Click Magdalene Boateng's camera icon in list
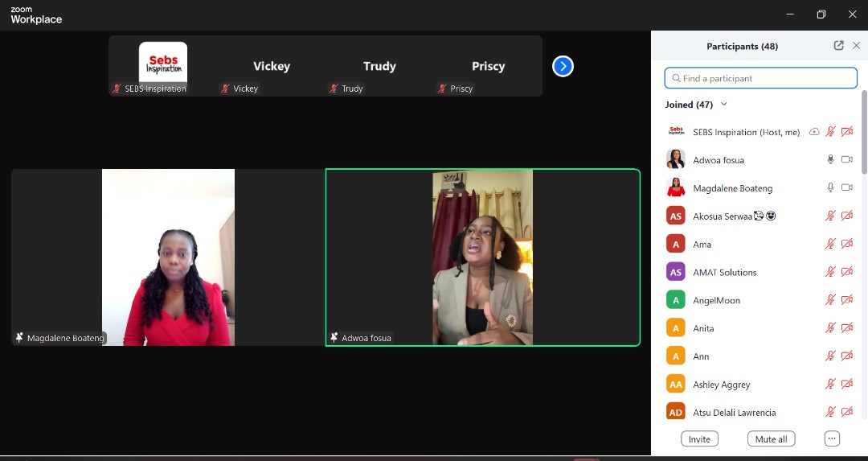This screenshot has width=868, height=461. coord(846,188)
